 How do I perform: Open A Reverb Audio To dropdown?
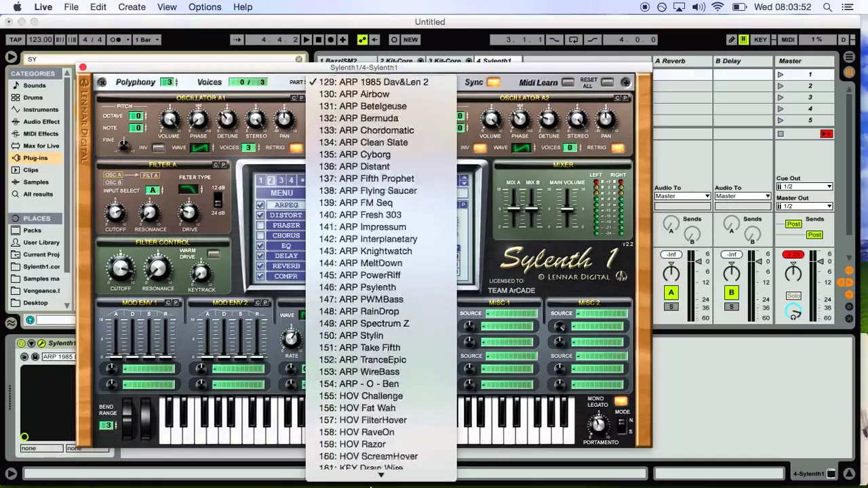click(682, 197)
